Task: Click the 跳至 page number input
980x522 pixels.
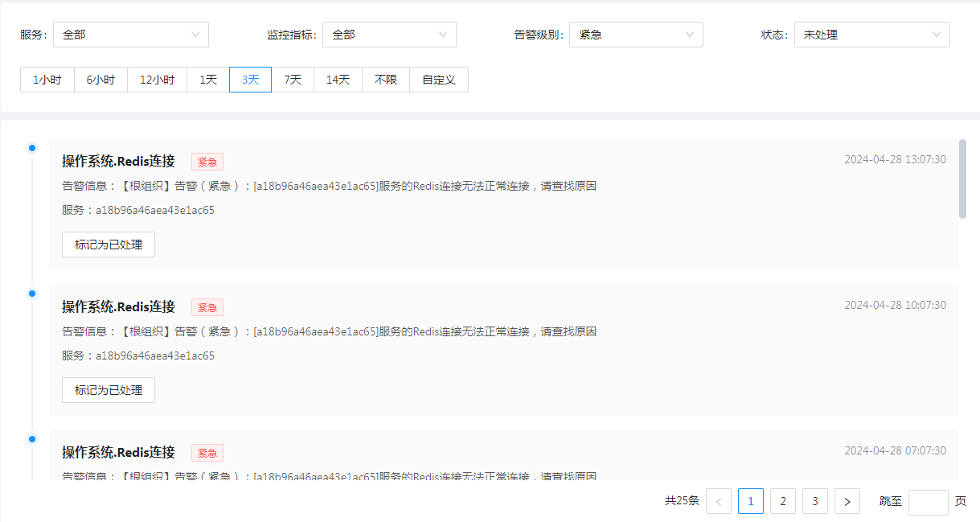Action: (928, 502)
